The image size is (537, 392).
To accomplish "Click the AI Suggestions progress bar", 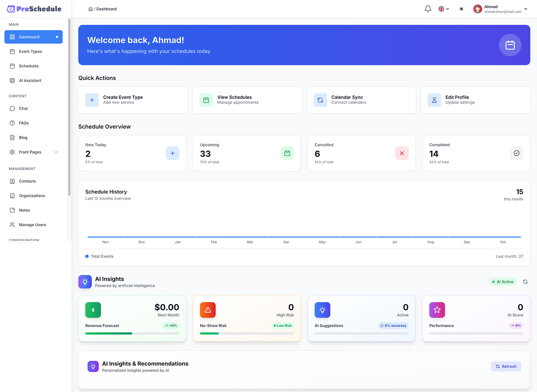I will [361, 333].
